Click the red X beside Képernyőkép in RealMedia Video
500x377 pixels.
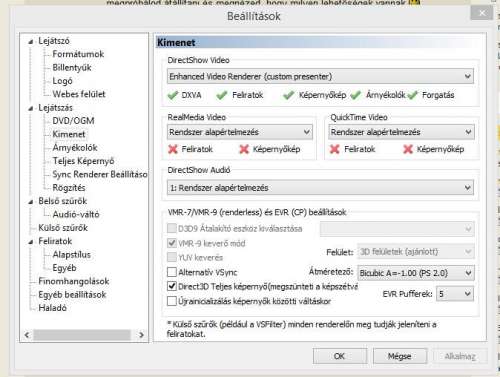point(244,149)
